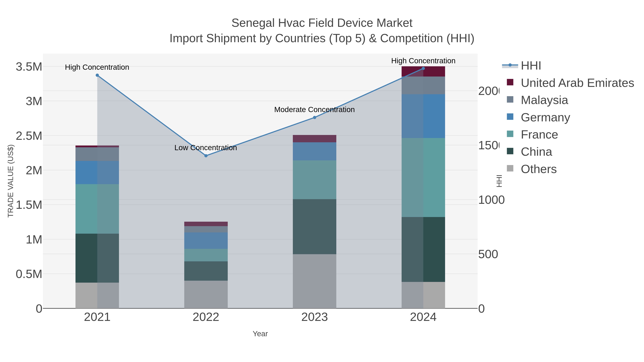Click the 3.5M y-axis tick label

[29, 67]
